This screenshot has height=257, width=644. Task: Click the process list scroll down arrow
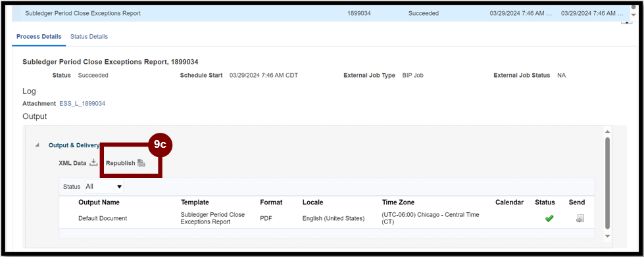pos(633,14)
